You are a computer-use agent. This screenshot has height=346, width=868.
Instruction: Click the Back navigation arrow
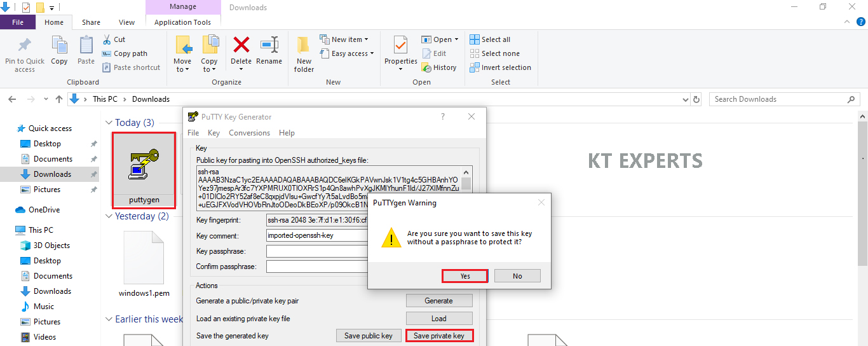(x=11, y=99)
